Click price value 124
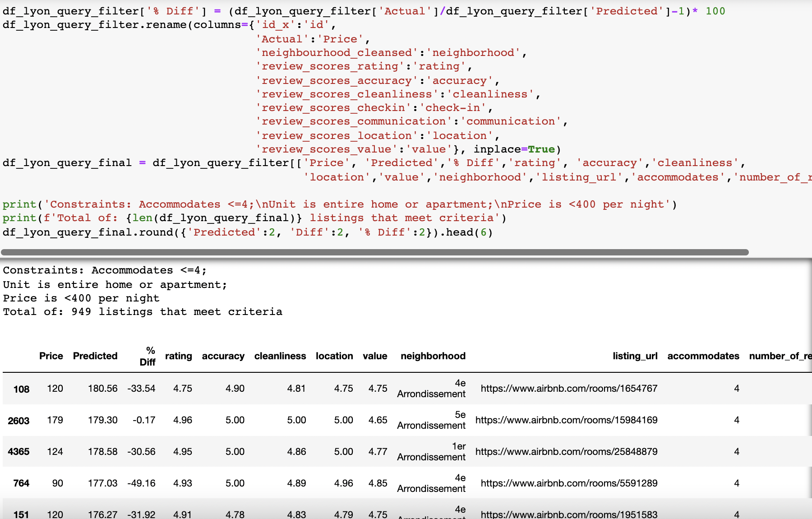Image resolution: width=812 pixels, height=519 pixels. tap(55, 452)
